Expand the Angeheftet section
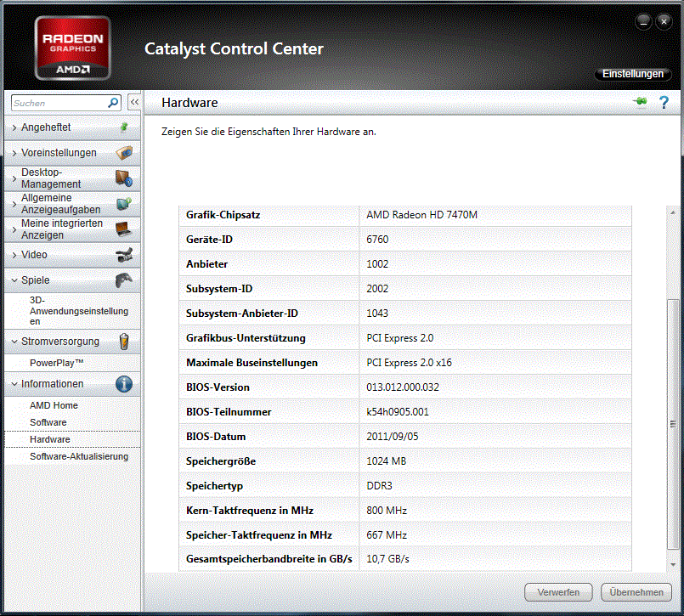The image size is (684, 616). (x=14, y=127)
